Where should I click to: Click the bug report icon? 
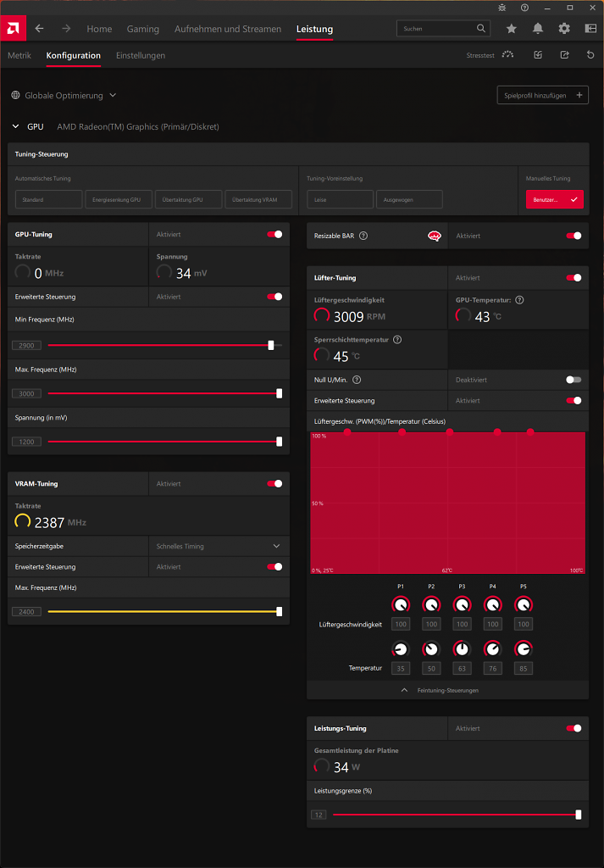(501, 8)
